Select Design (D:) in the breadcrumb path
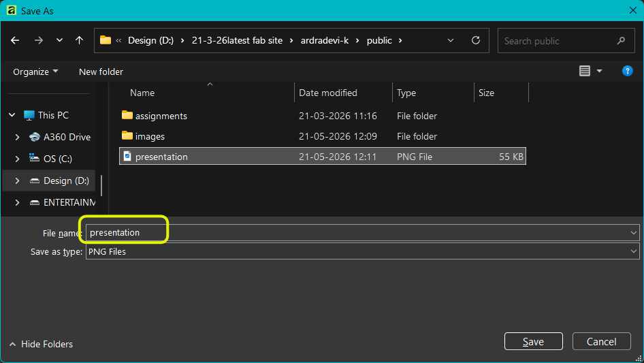 [150, 40]
